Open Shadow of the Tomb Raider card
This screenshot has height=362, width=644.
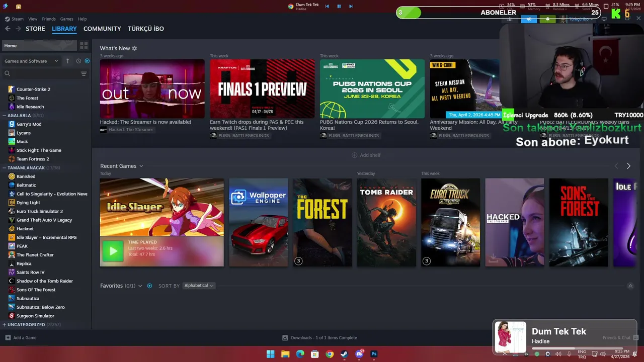click(386, 222)
